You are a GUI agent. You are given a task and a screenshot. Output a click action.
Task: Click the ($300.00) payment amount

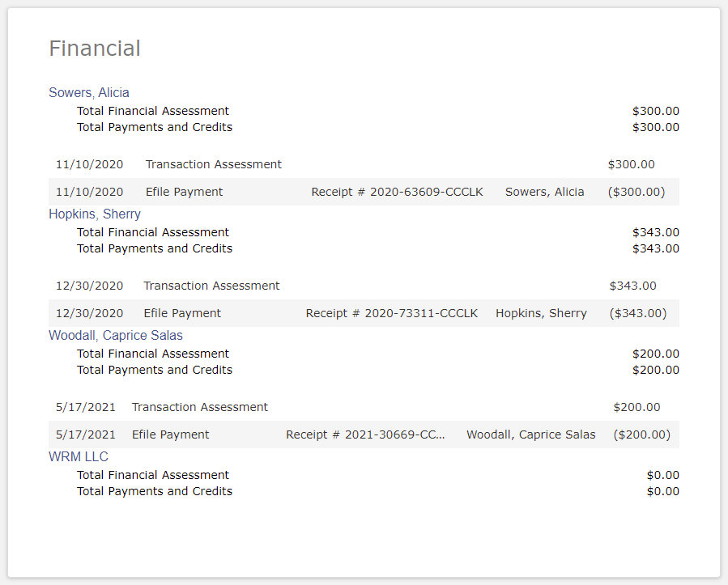click(x=636, y=192)
